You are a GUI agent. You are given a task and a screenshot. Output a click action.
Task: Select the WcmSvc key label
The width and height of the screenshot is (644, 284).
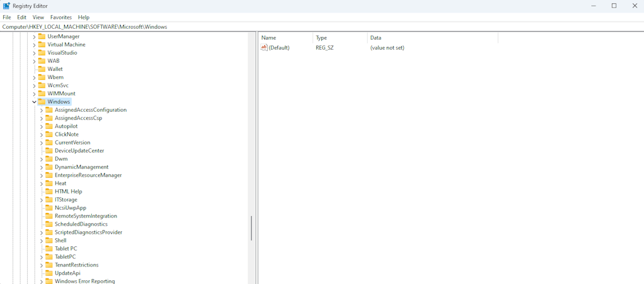point(58,85)
